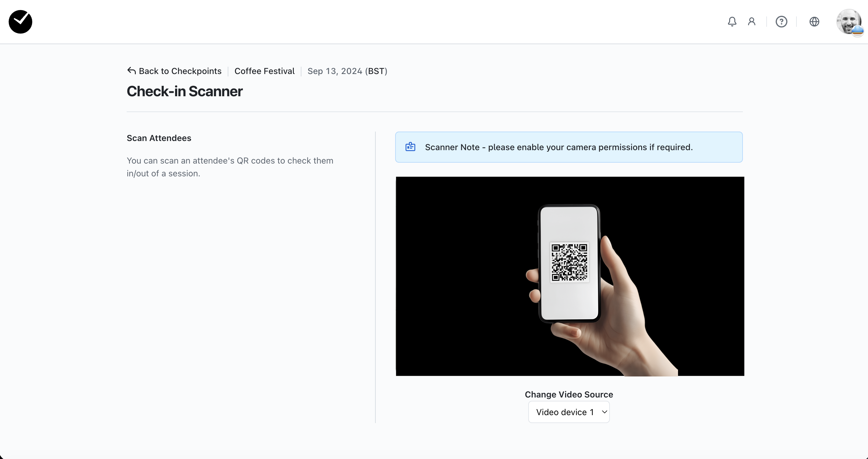The width and height of the screenshot is (868, 459).
Task: Click the user account icon
Action: click(x=751, y=22)
